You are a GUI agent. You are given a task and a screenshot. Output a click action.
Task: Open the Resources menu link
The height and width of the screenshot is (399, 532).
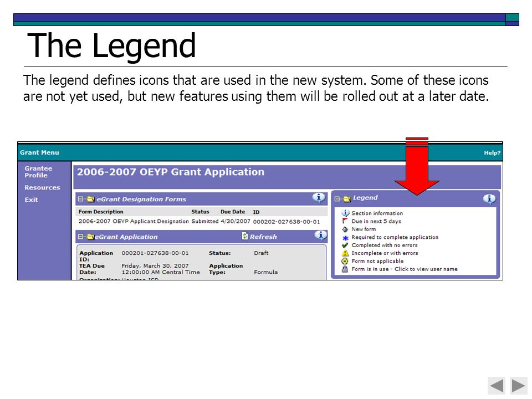click(x=42, y=187)
